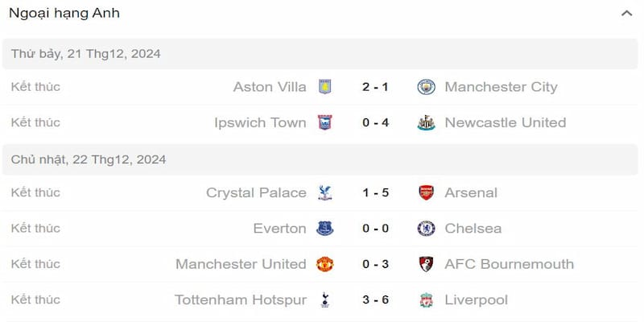
Task: Click the AFC Bournemouth club crest
Action: [x=426, y=264]
